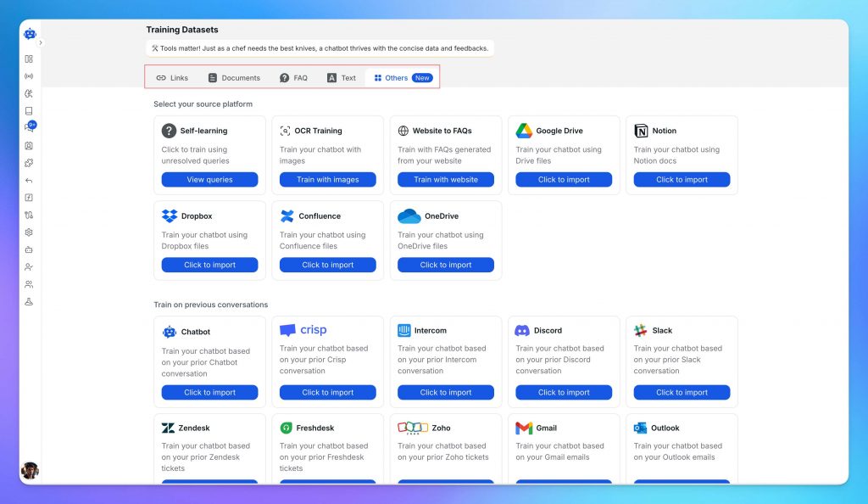
Task: Import training data from Google Drive
Action: 564,179
